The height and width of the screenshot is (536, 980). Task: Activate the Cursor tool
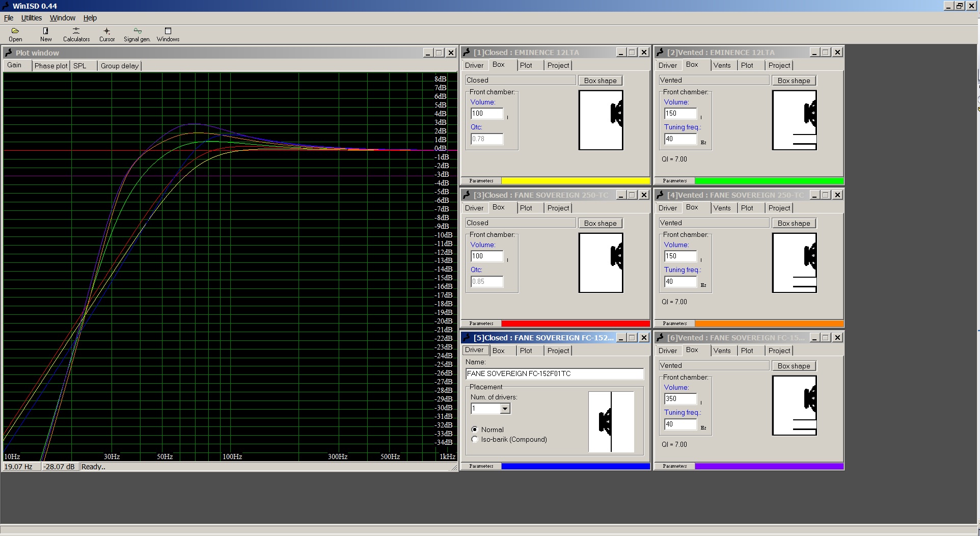click(107, 35)
